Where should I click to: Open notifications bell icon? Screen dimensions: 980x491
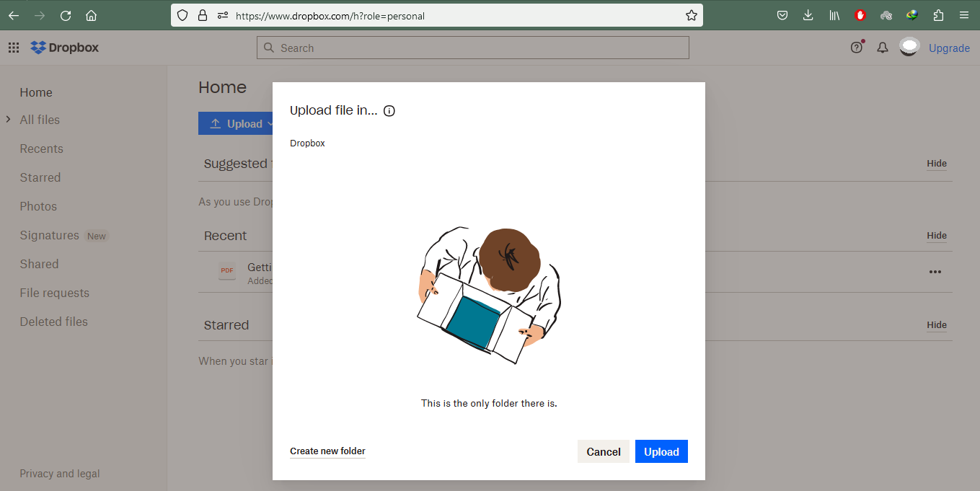[882, 48]
